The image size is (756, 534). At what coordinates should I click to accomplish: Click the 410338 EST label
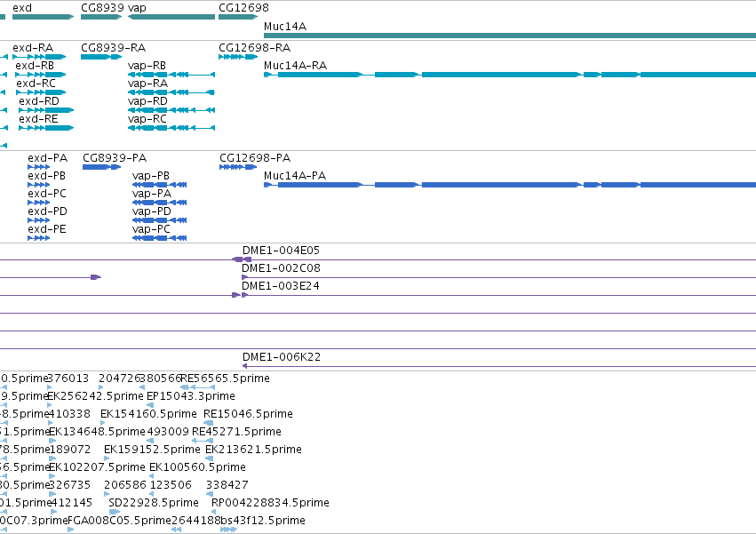coord(69,414)
